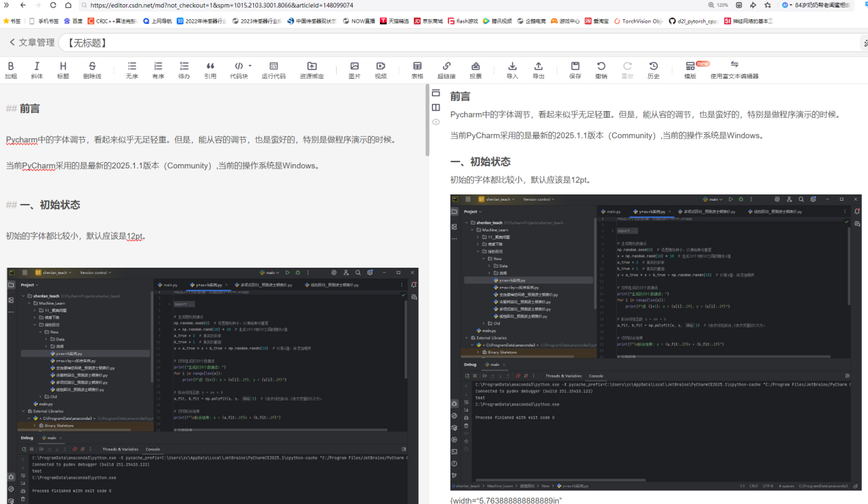868x504 pixels.
Task: Insert a poll (投票)
Action: [x=476, y=70]
